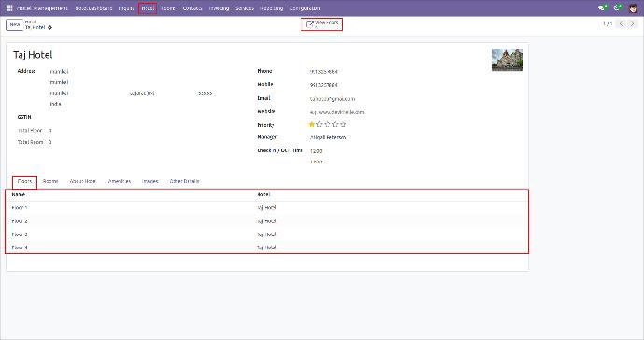Click the View Floors smart button
Viewport: 644px width, 340px height.
pyautogui.click(x=322, y=24)
